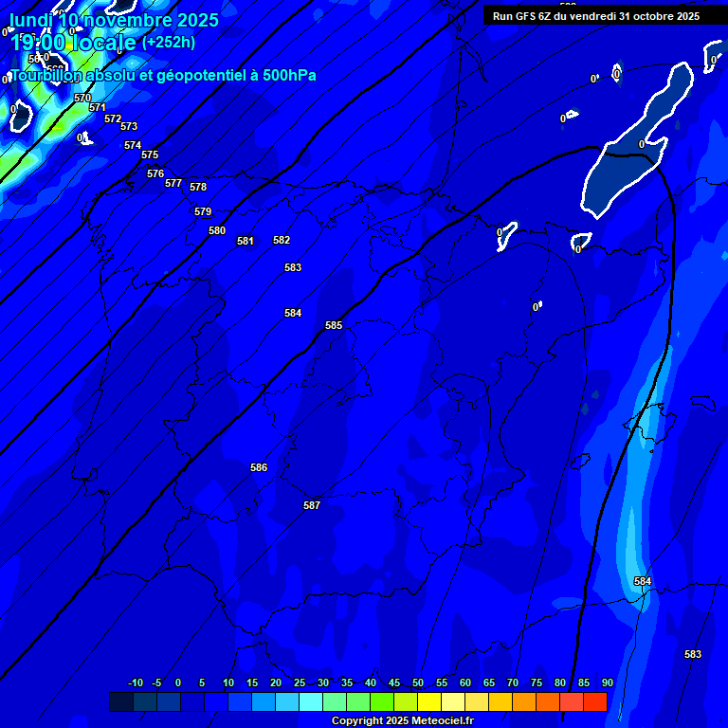Click the 586 geopotential contour label

click(x=259, y=468)
